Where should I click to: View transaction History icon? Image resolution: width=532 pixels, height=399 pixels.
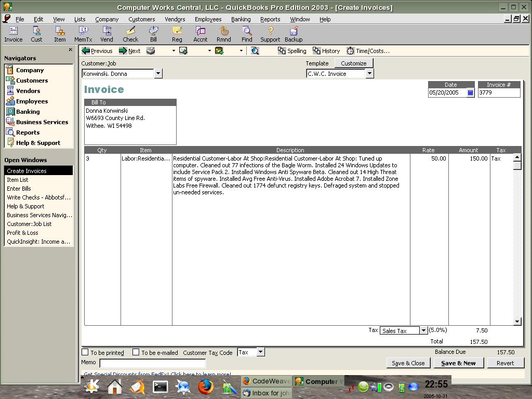click(326, 50)
